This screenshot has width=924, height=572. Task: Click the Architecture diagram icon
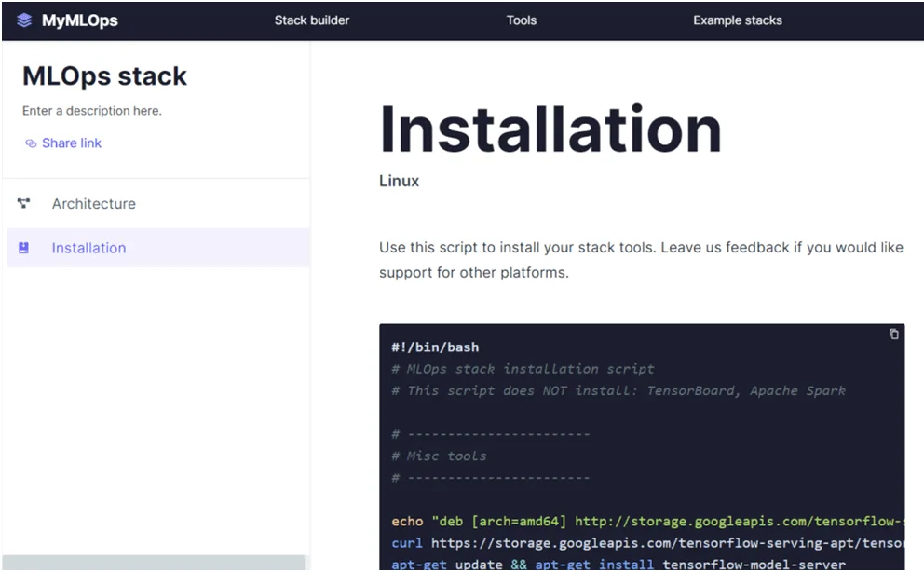[23, 203]
